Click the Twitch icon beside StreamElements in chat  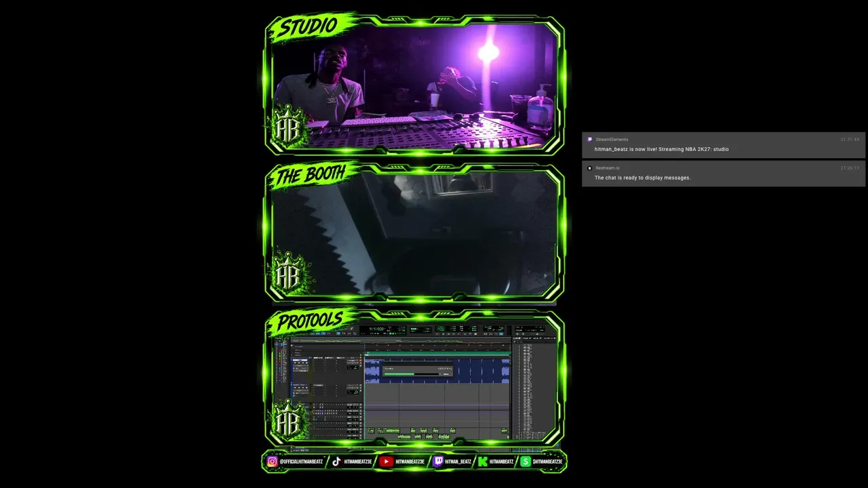coord(589,140)
